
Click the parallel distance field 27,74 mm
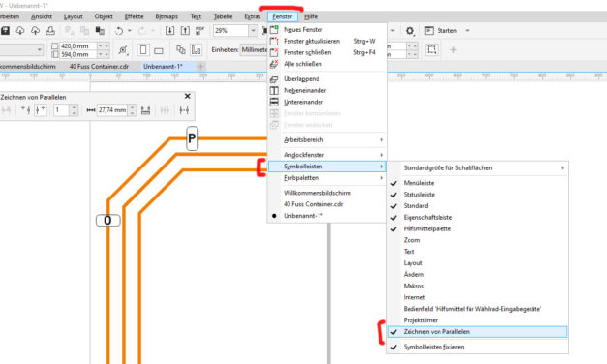click(x=112, y=110)
